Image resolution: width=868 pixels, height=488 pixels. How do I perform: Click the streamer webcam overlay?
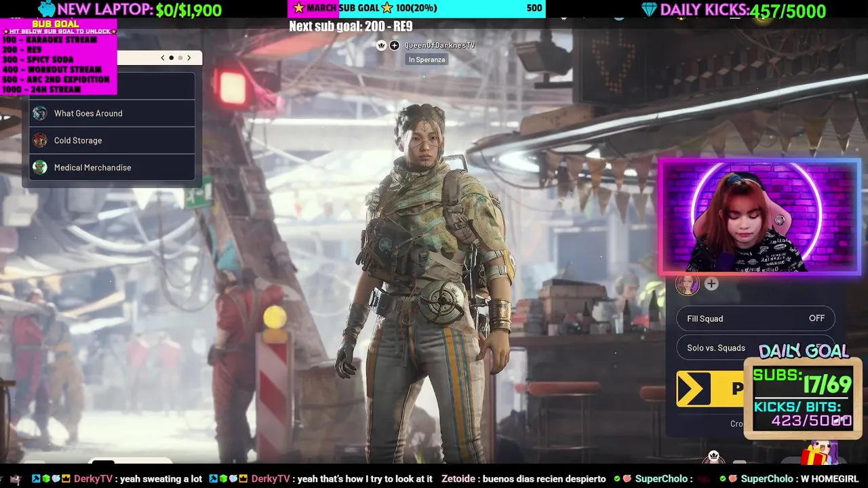(x=759, y=217)
